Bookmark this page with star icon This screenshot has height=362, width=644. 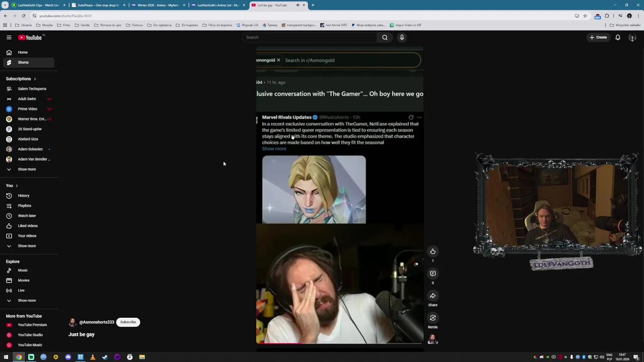585,16
